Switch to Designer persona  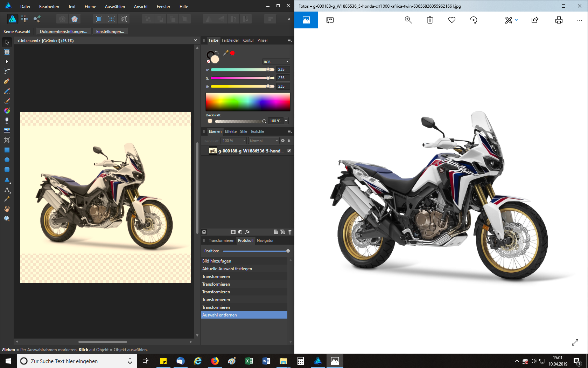click(x=12, y=19)
